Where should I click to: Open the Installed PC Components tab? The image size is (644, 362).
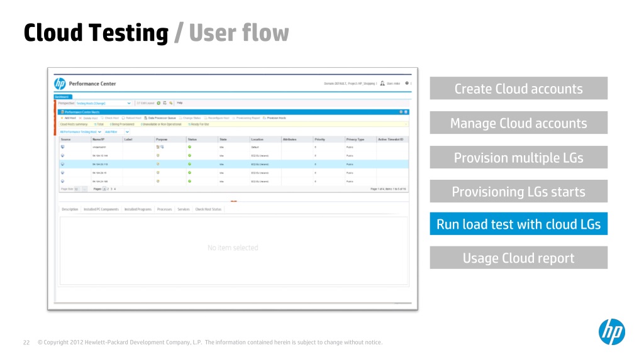click(x=101, y=209)
